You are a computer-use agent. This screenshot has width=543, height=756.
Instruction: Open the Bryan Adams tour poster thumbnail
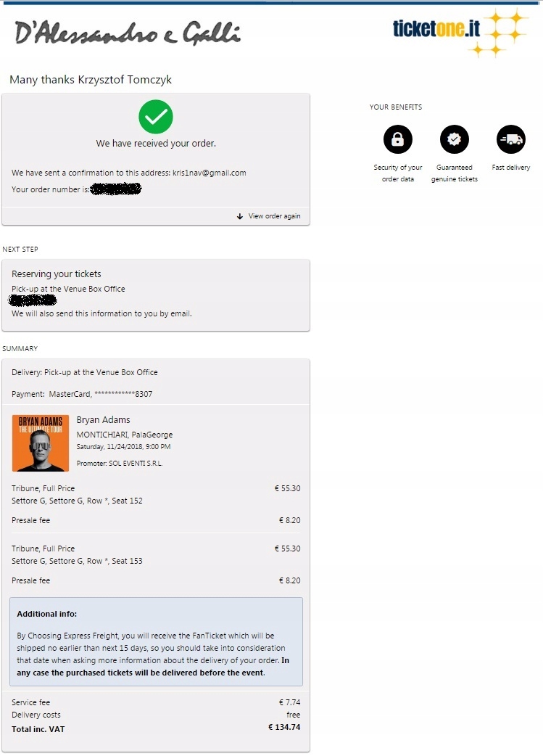coord(41,443)
